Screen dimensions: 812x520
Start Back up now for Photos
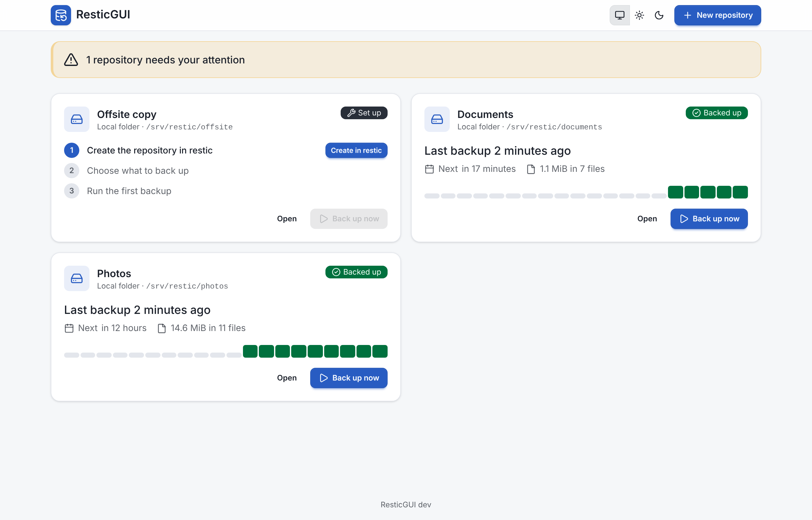pos(349,378)
